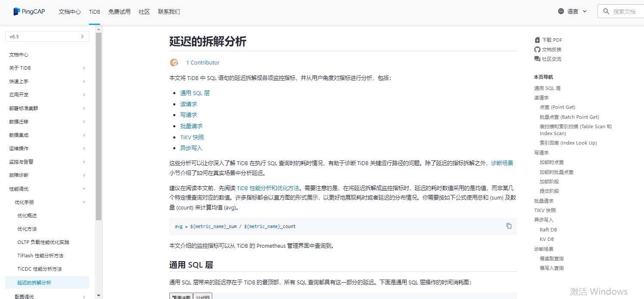
Task: Jump to KV DB section
Action: [x=547, y=239]
